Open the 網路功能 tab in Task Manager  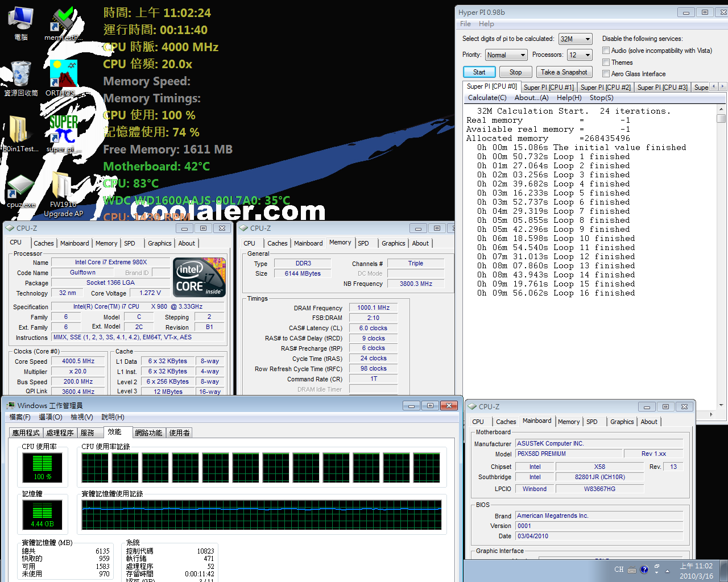[148, 433]
